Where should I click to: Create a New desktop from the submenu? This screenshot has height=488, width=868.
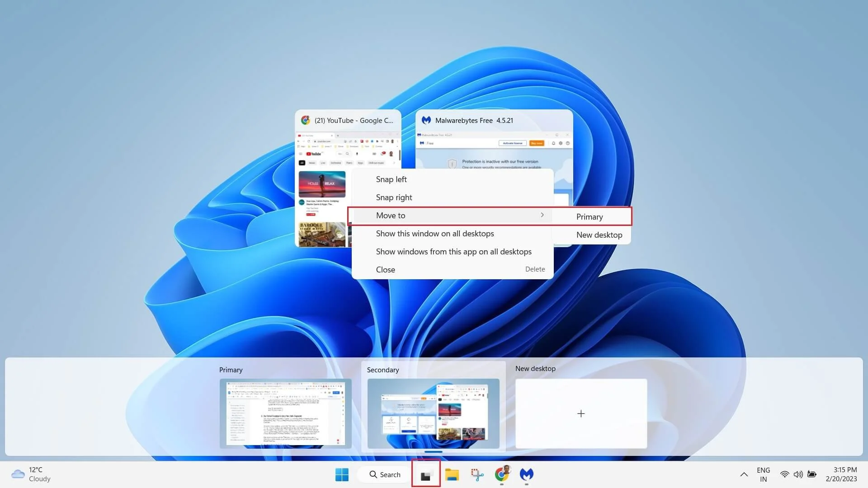point(599,235)
